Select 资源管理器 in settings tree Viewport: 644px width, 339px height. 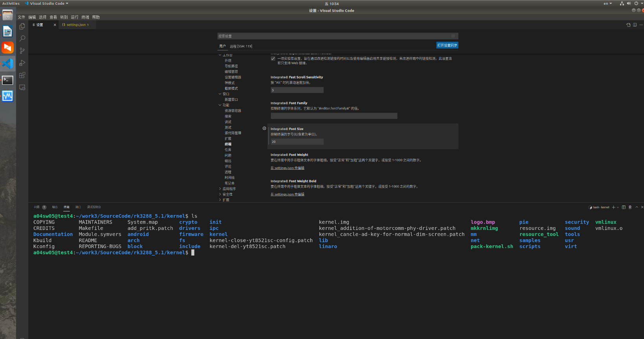click(x=233, y=111)
